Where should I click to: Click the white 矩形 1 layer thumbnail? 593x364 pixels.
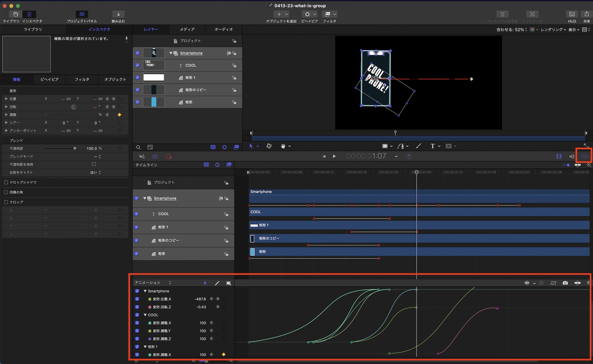[x=154, y=78]
